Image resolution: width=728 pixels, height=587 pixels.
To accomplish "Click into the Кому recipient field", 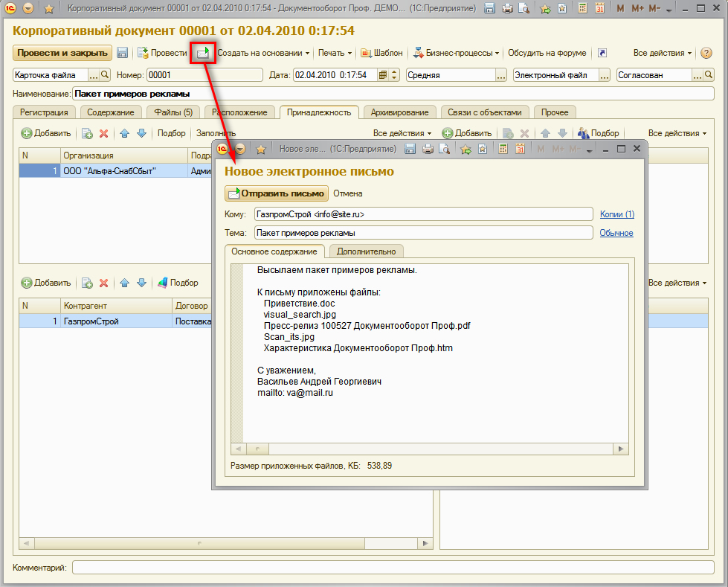I will click(423, 214).
